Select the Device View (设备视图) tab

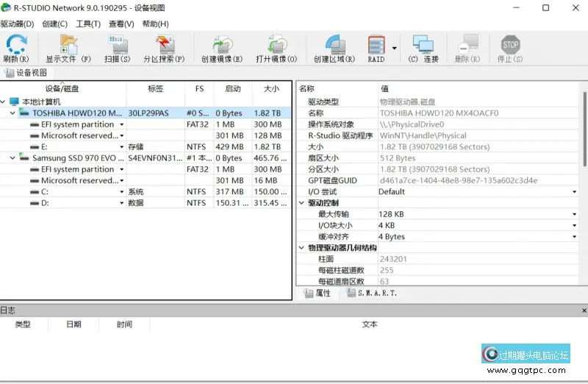click(26, 73)
